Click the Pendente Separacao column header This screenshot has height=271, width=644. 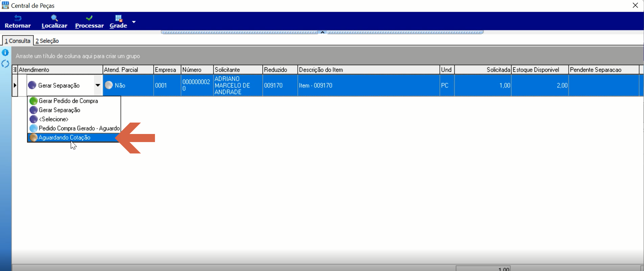click(x=604, y=70)
